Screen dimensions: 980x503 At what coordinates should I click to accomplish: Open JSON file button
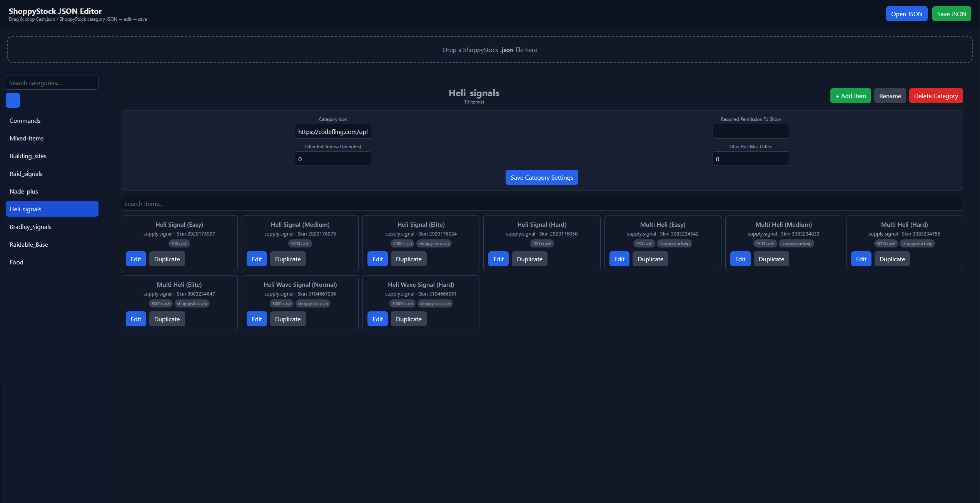pyautogui.click(x=907, y=14)
